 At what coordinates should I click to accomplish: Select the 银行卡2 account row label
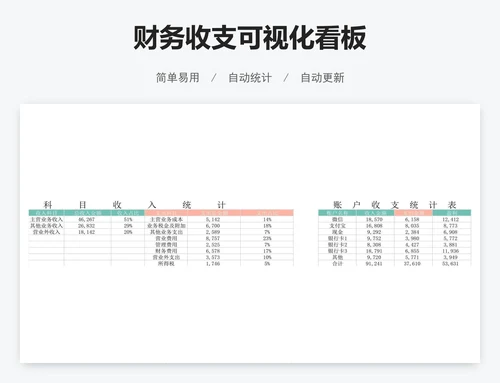(337, 245)
